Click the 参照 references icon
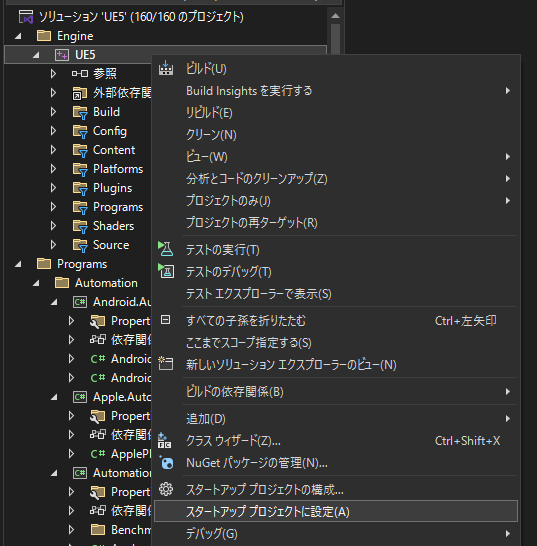 click(80, 73)
